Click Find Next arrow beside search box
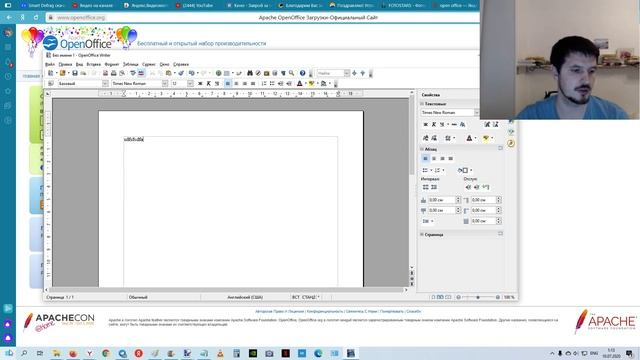 (354, 73)
